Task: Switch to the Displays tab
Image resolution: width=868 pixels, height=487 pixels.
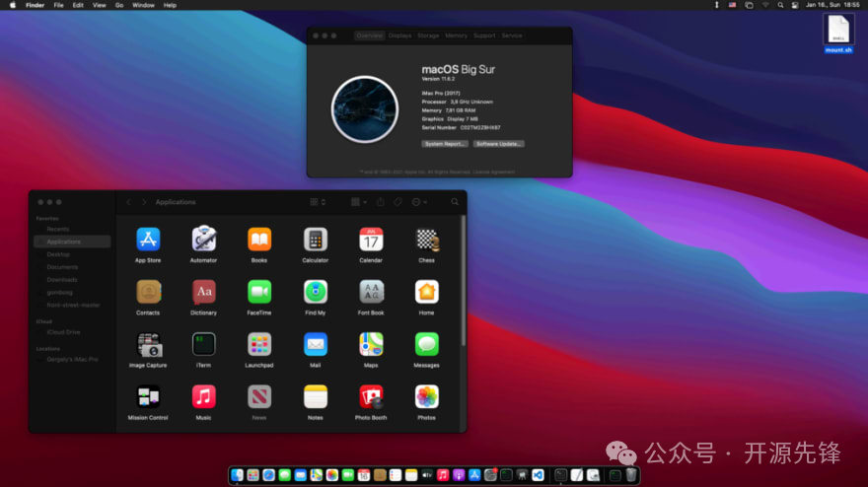Action: (399, 35)
